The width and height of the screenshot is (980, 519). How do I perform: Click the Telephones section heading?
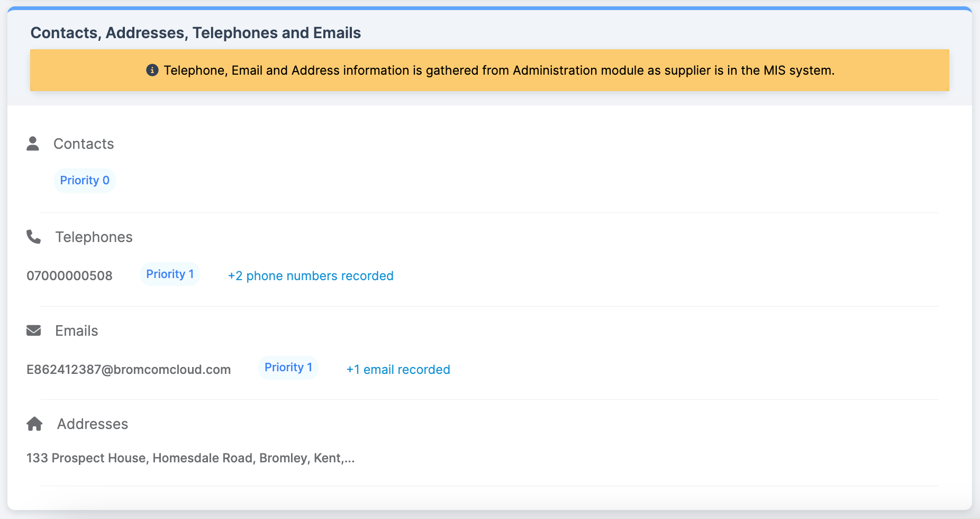pos(94,237)
